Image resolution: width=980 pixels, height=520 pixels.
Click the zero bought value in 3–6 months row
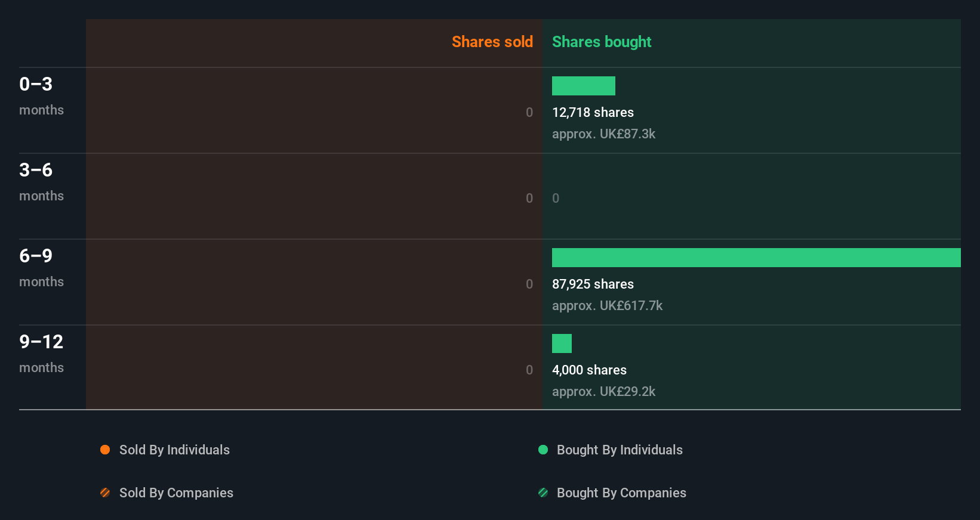(556, 199)
